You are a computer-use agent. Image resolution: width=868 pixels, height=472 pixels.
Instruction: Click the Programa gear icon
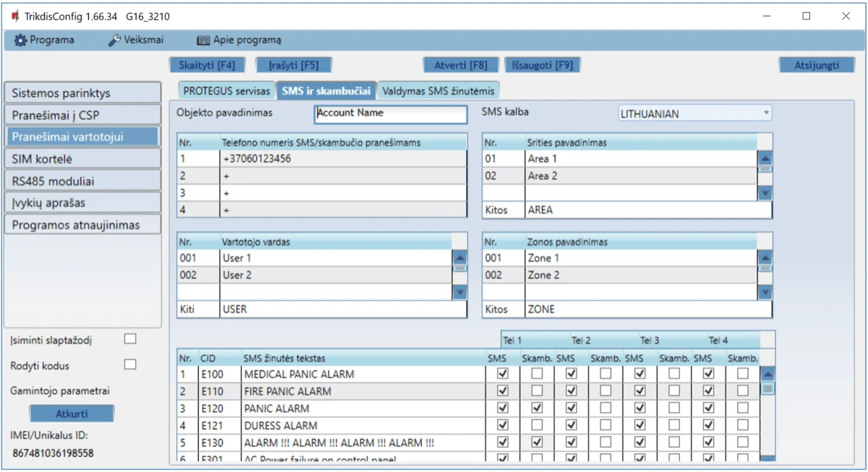[x=20, y=40]
